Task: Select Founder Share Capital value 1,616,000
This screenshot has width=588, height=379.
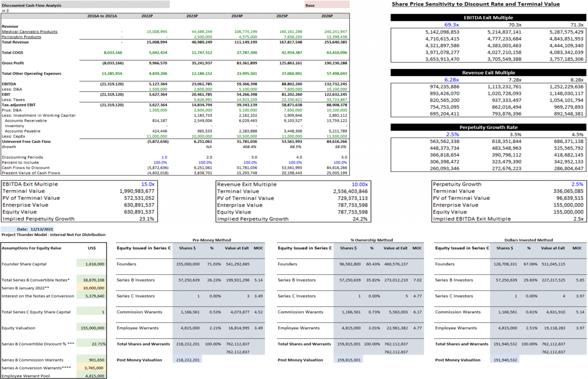Action: coord(91,264)
